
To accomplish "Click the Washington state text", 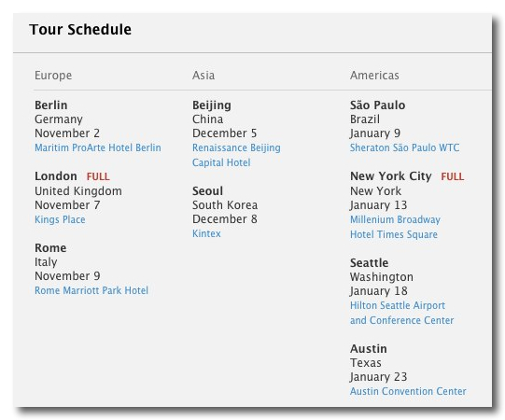I will pyautogui.click(x=382, y=277).
